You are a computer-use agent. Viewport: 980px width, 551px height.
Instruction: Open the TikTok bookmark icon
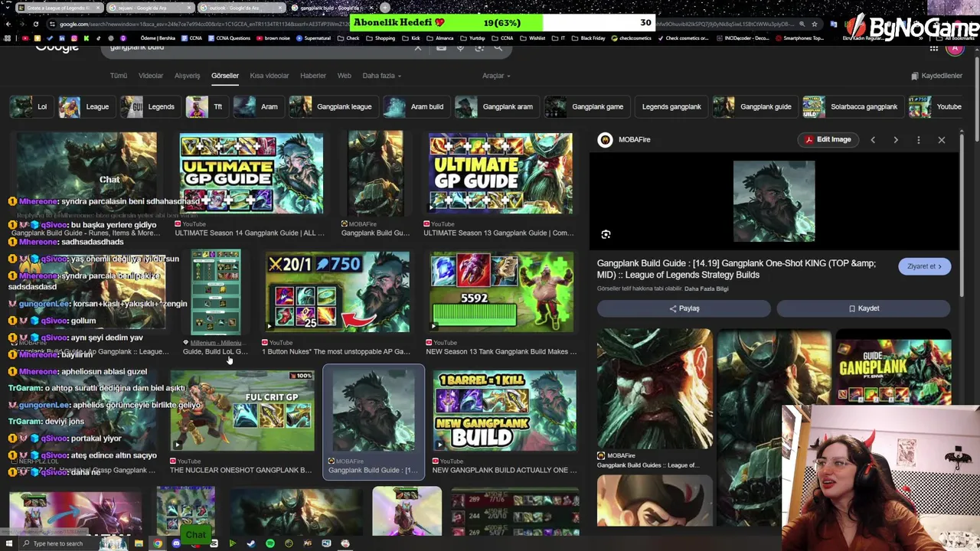(x=99, y=38)
